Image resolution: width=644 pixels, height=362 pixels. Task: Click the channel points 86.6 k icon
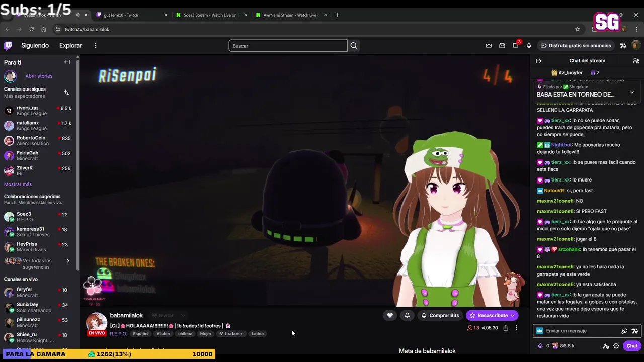point(563,346)
